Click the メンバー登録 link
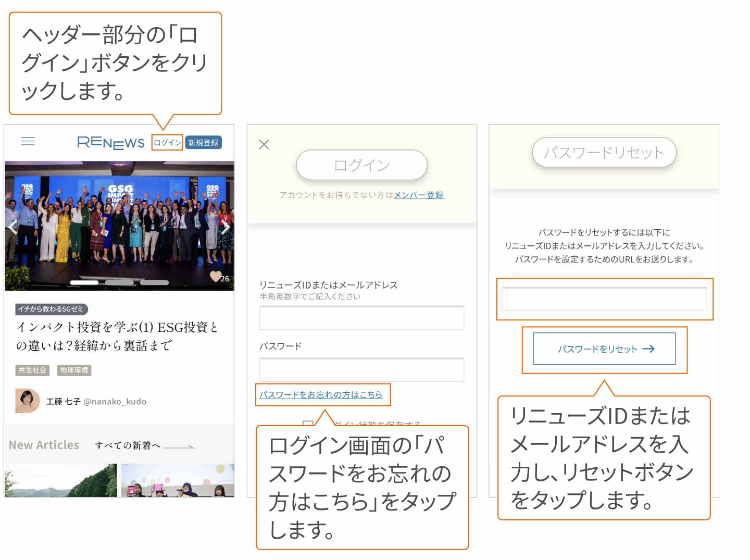The image size is (750, 560). [x=419, y=195]
